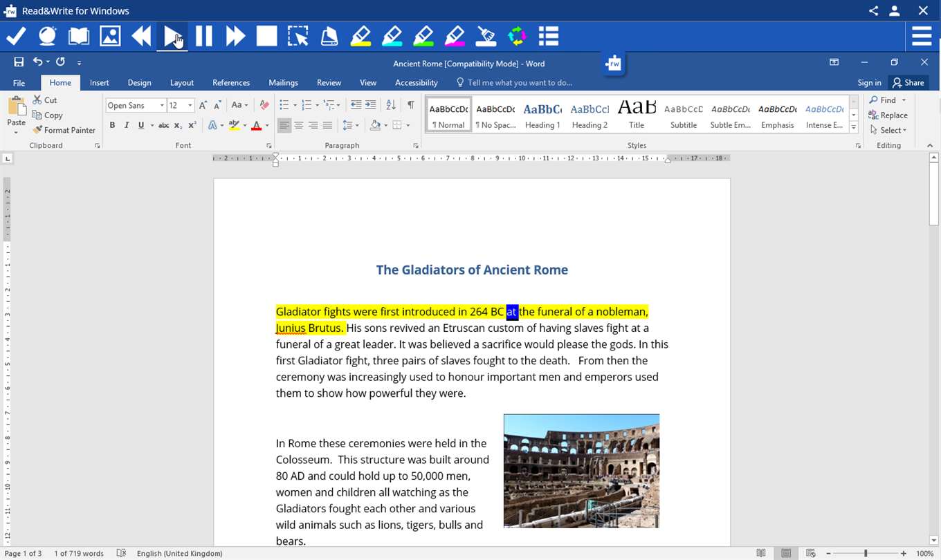This screenshot has height=560, width=941.
Task: Open the File tab
Action: point(19,82)
